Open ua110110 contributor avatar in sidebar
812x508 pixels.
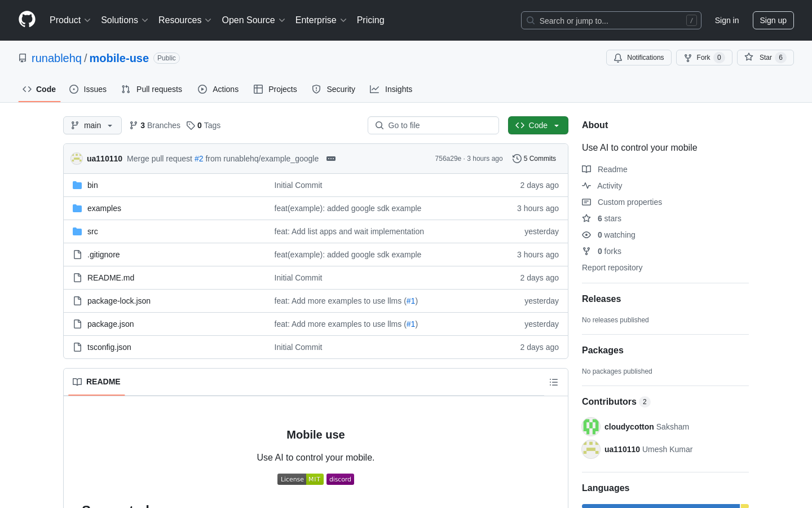tap(591, 449)
